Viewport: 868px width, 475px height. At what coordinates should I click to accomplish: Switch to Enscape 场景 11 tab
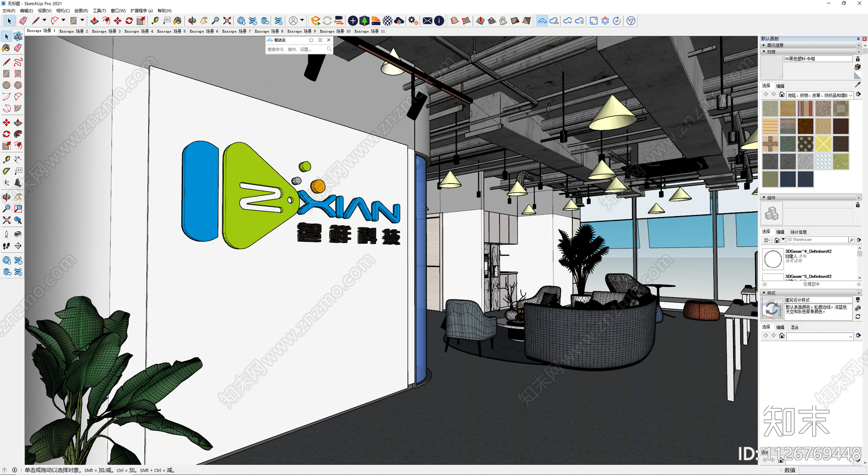point(370,31)
